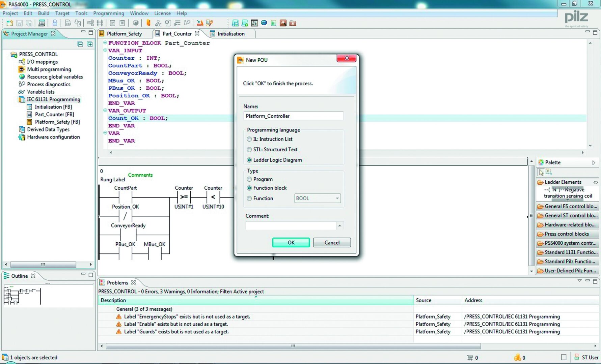Click the Problems panel horizontal scrollbar
Viewport: 601px width, 364px height.
(293, 346)
